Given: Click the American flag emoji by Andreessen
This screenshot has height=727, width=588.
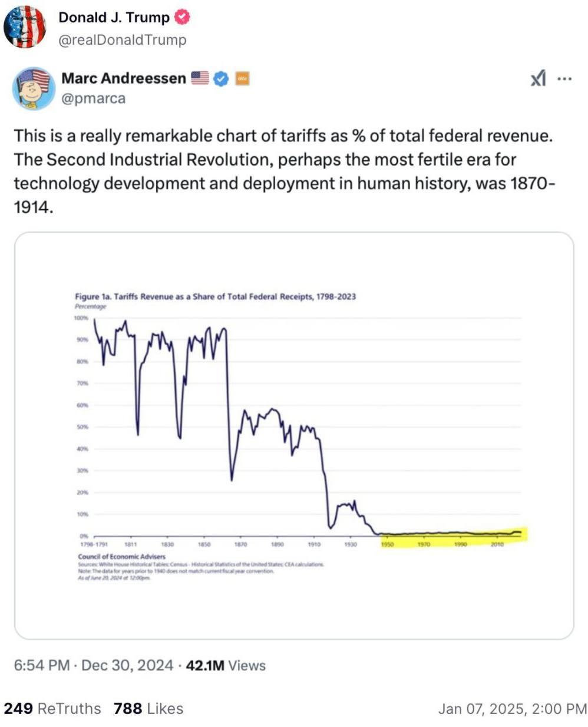Looking at the screenshot, I should (x=200, y=78).
